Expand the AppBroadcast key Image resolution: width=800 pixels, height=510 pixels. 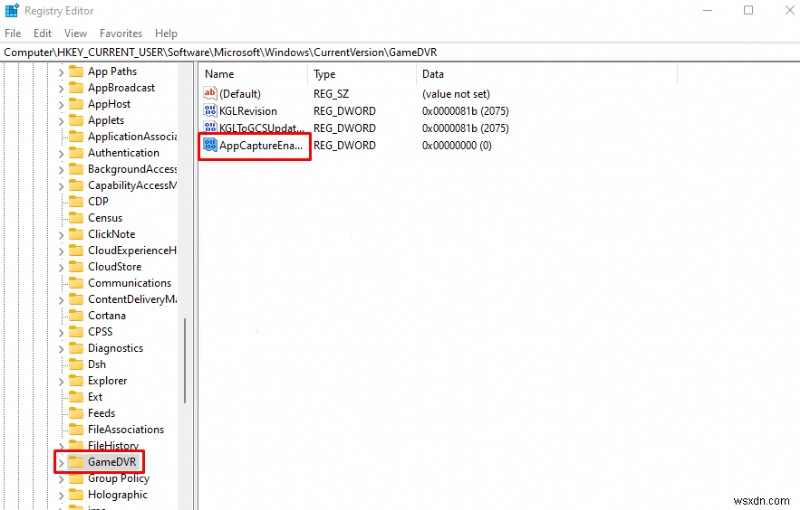[61, 88]
